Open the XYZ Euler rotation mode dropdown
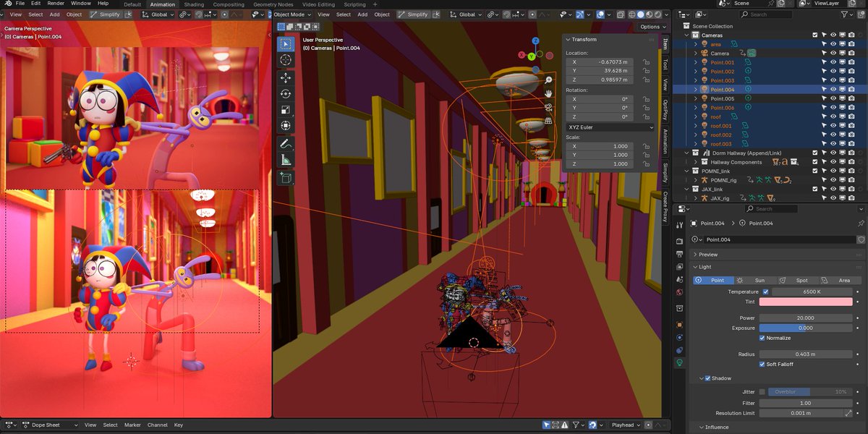 (x=609, y=127)
